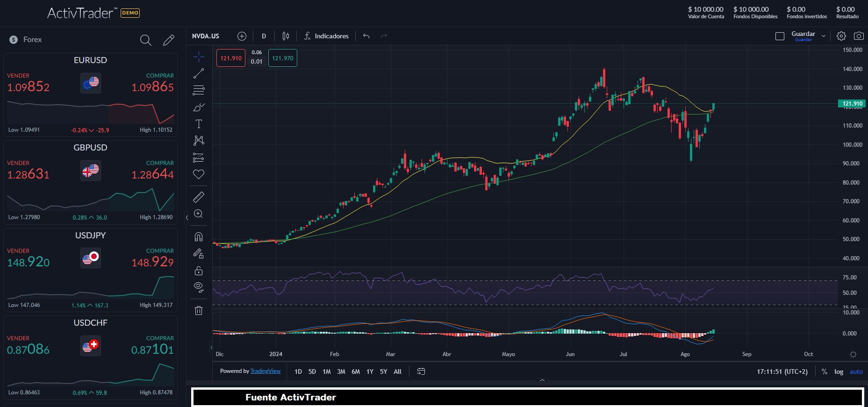Viewport: 868px width, 407px height.
Task: Toggle hide all drawings eye icon
Action: [x=199, y=287]
